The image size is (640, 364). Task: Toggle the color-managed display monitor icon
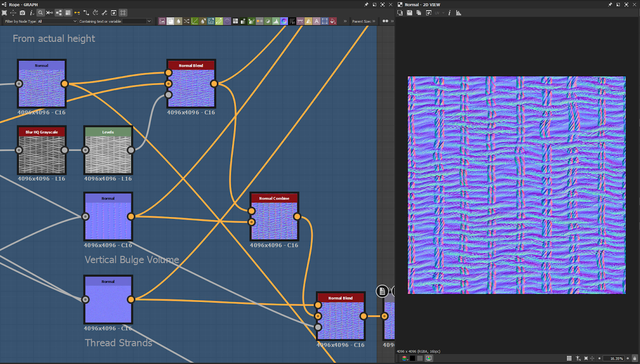[428, 358]
